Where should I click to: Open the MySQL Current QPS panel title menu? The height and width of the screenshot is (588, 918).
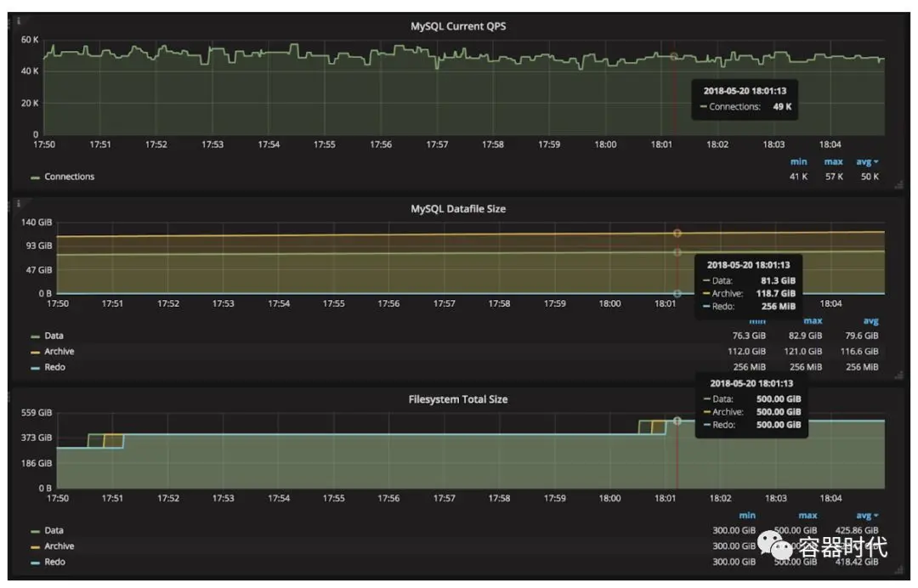458,26
